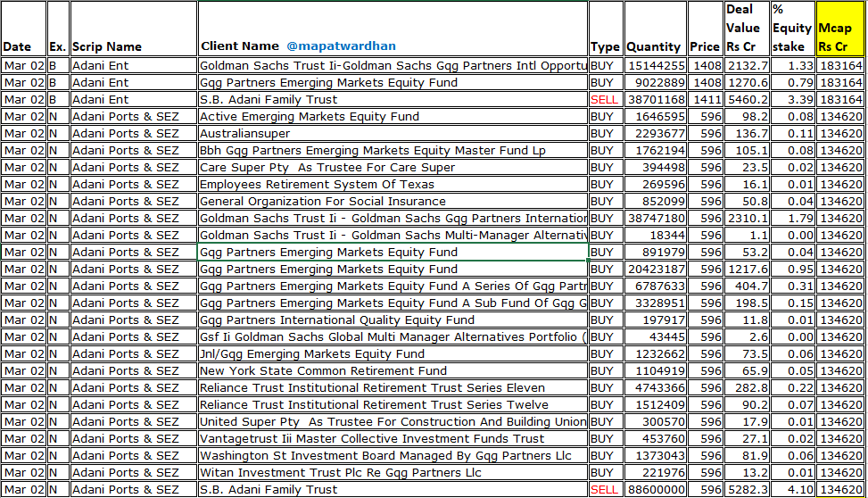Click the equity stake 3.39 cell
Viewport: 868px width, 498px height.
(x=793, y=100)
